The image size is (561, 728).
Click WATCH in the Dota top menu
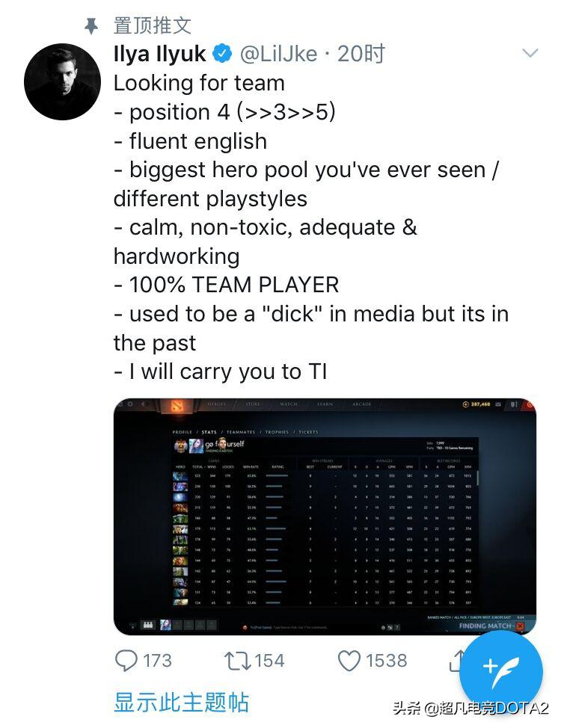[289, 404]
